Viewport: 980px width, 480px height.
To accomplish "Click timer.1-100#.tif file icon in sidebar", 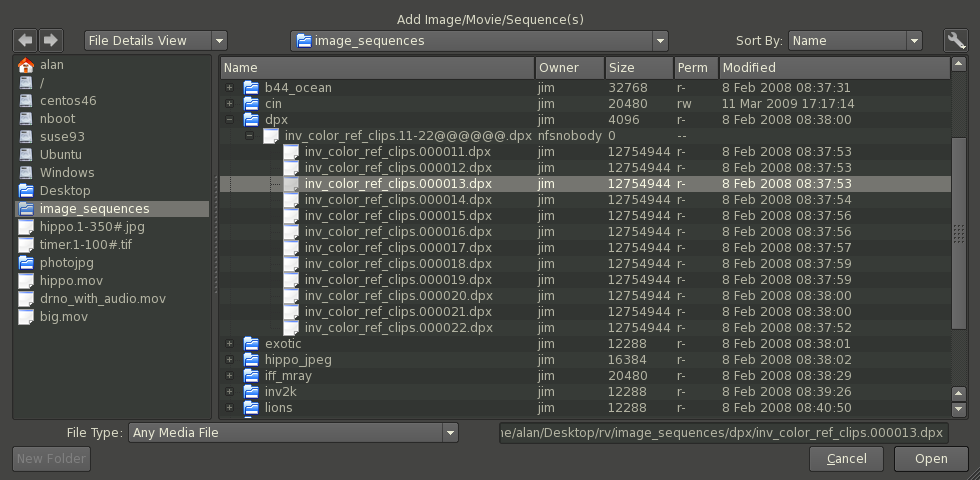I will pyautogui.click(x=26, y=245).
